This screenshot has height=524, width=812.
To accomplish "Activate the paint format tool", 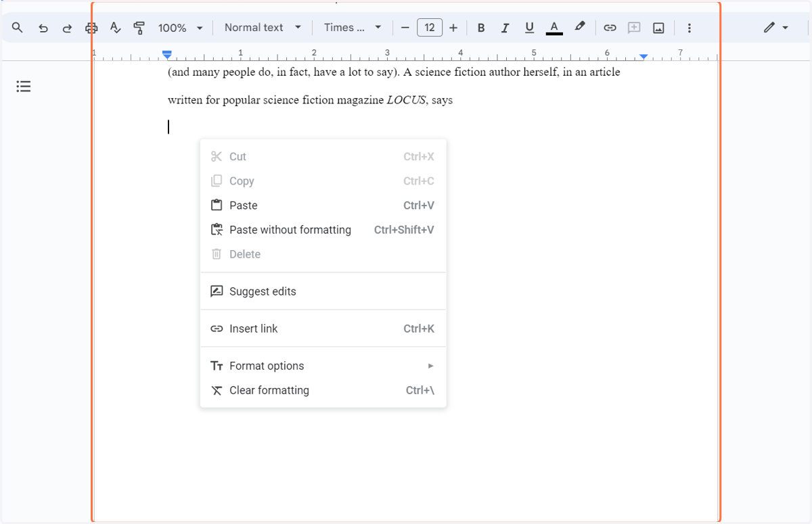I will [x=139, y=28].
